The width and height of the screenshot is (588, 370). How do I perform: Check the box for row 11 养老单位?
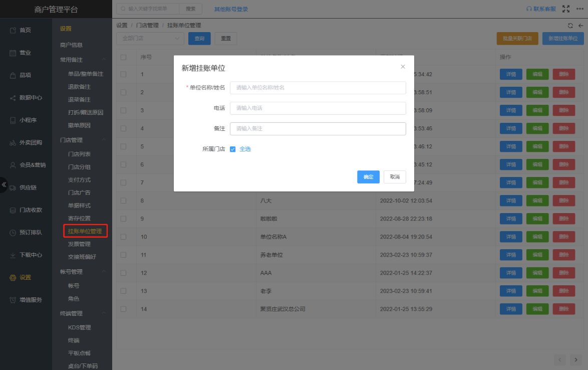pyautogui.click(x=123, y=255)
